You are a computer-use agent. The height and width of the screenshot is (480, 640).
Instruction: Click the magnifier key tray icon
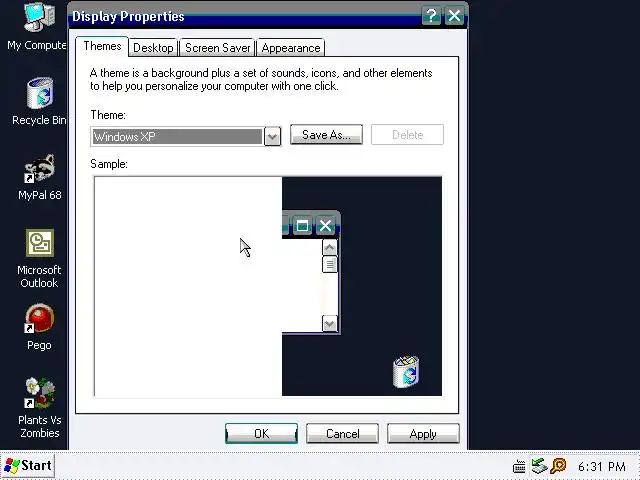pyautogui.click(x=558, y=466)
